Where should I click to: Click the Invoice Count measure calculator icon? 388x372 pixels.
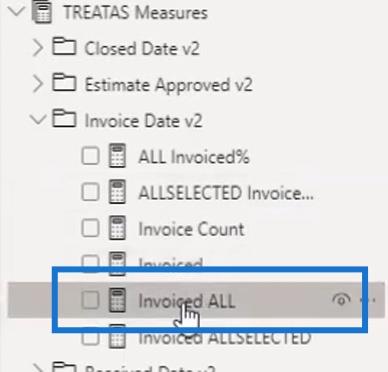pyautogui.click(x=118, y=228)
